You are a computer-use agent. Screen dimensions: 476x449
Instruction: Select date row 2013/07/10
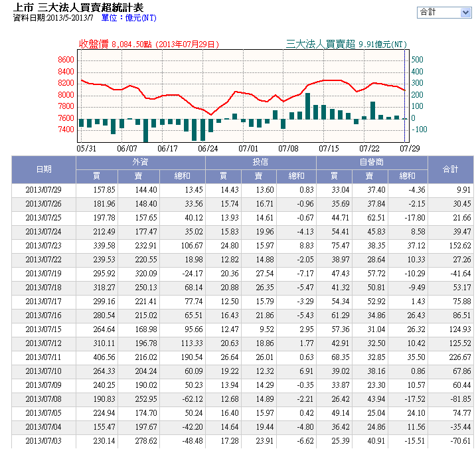point(43,371)
